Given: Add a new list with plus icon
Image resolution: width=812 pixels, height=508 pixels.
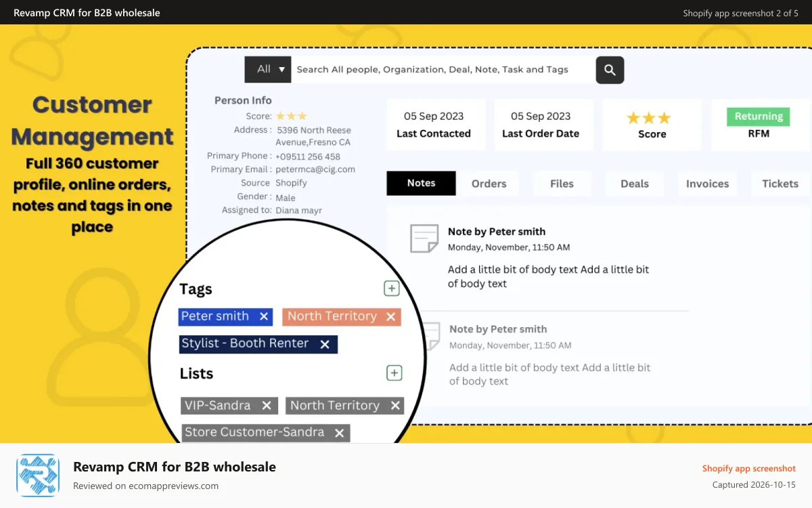Looking at the screenshot, I should [394, 373].
